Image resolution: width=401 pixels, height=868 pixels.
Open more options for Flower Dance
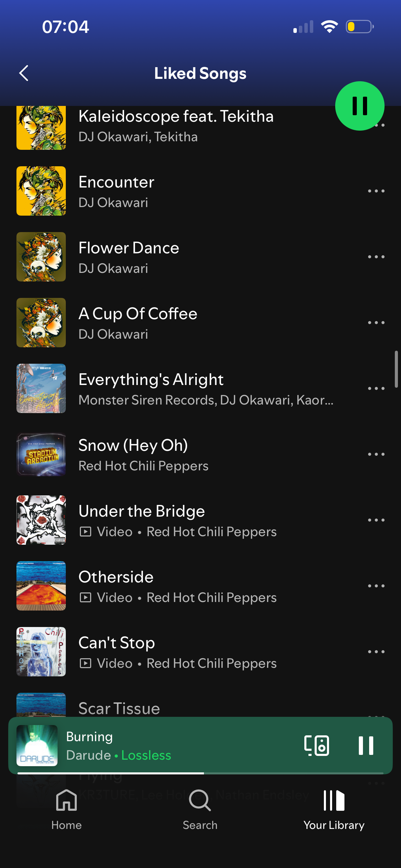[x=376, y=257]
